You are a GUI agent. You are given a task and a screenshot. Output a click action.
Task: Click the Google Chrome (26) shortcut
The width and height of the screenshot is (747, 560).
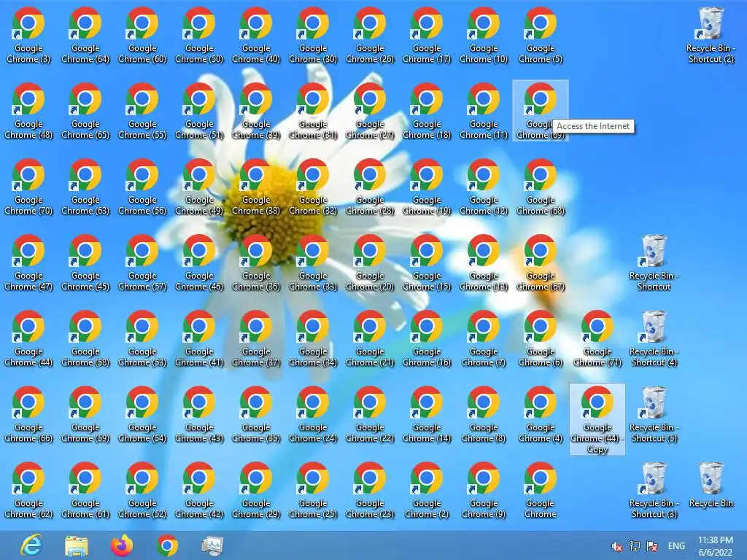(x=370, y=35)
